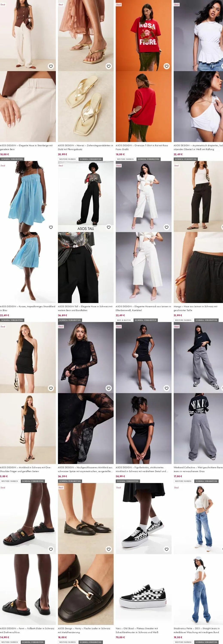
Task: Add the blue Strandkleid to favorites
Action: (51, 227)
